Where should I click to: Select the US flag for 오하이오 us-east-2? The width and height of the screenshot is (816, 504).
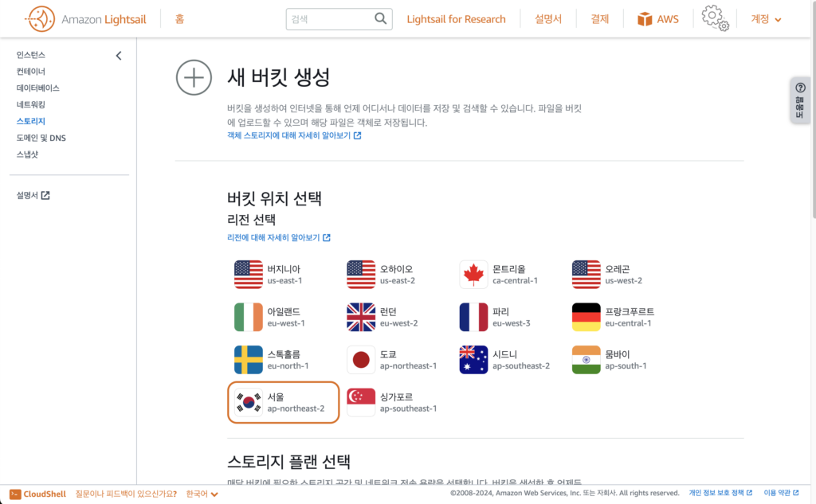361,275
